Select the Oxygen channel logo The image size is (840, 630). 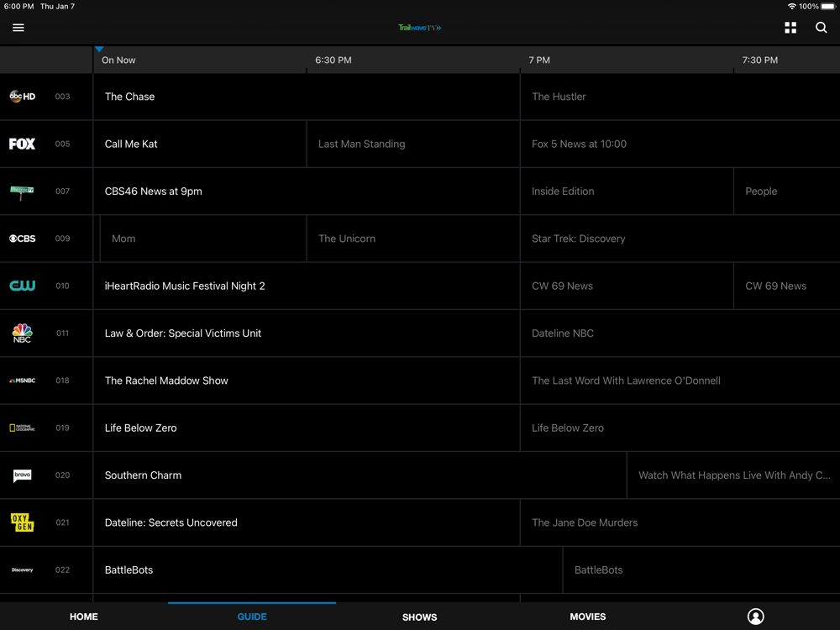pos(23,522)
